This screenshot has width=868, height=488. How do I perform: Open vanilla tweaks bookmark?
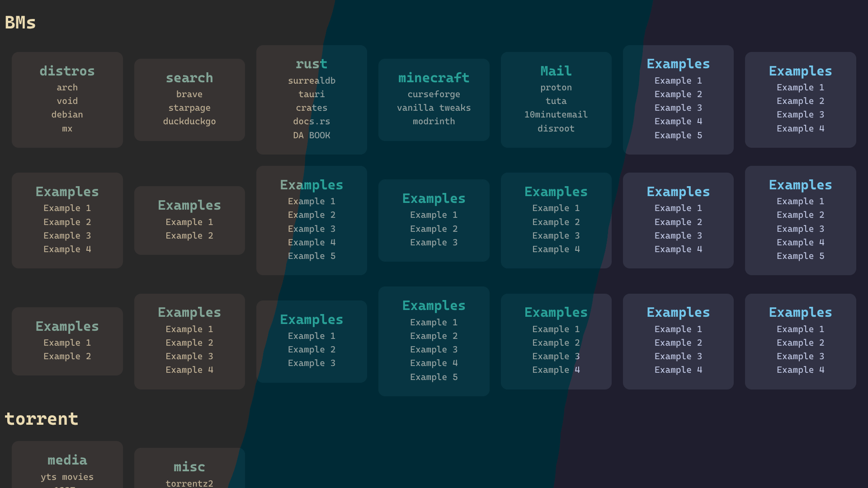coord(434,108)
